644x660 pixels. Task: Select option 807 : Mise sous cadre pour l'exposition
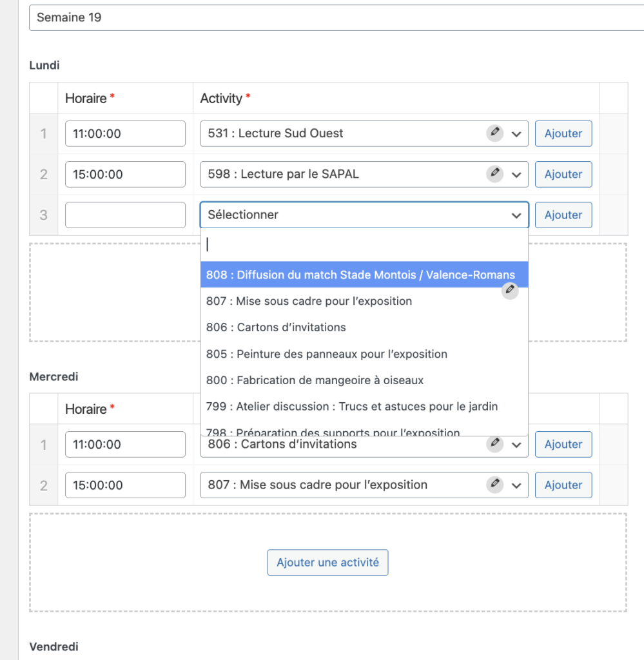coord(364,301)
